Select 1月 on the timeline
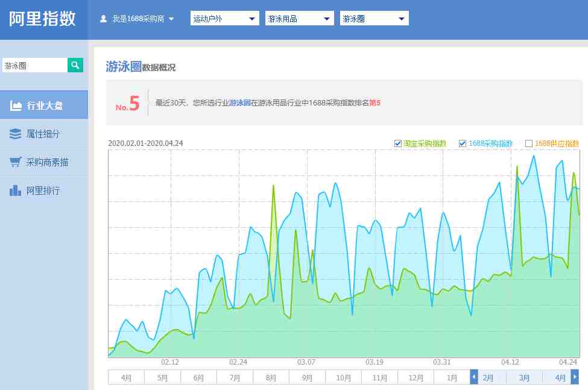Screen dimensions: 588x390 pos(452,377)
